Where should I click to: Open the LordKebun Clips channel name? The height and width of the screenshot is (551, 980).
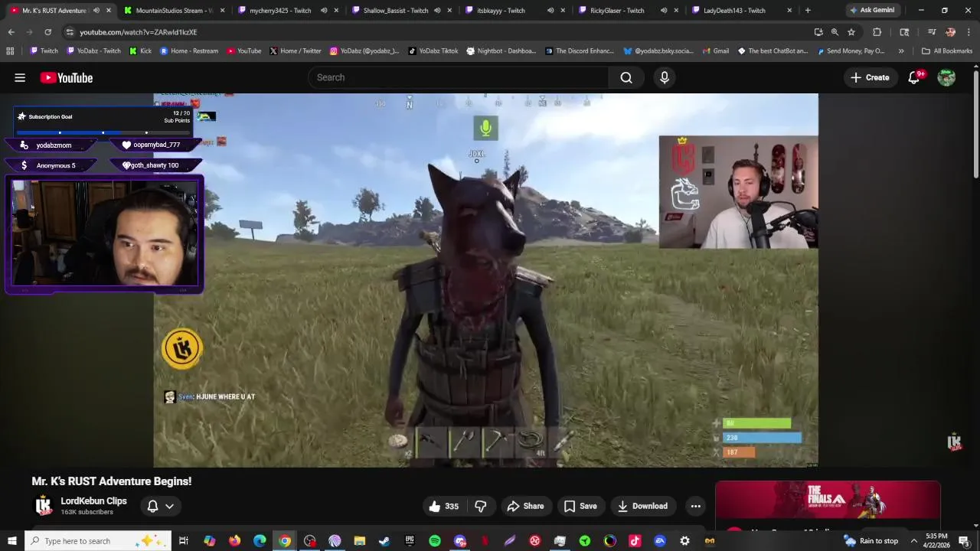pyautogui.click(x=93, y=501)
